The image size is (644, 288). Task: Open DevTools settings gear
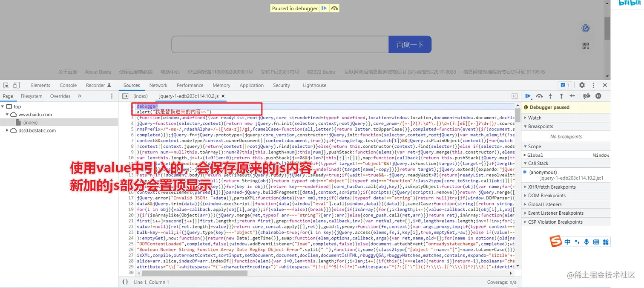click(x=582, y=85)
